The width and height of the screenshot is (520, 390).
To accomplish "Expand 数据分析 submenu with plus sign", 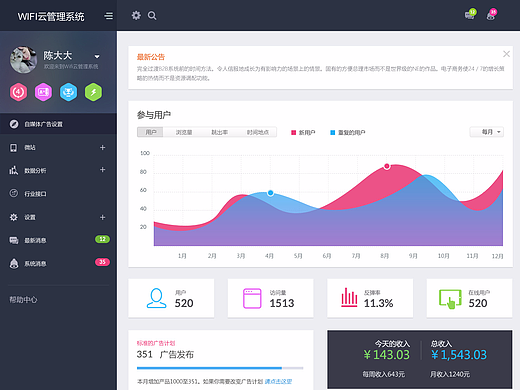I will click(x=103, y=170).
